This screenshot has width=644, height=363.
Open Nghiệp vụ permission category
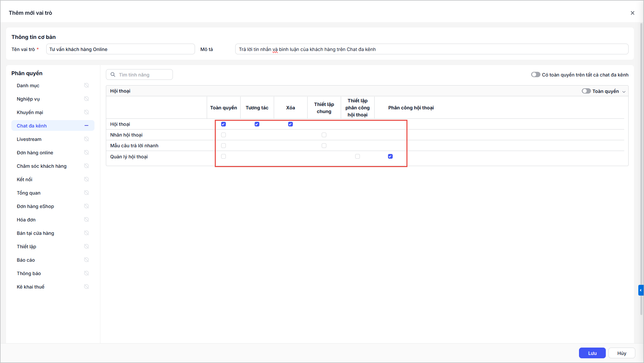tap(53, 99)
